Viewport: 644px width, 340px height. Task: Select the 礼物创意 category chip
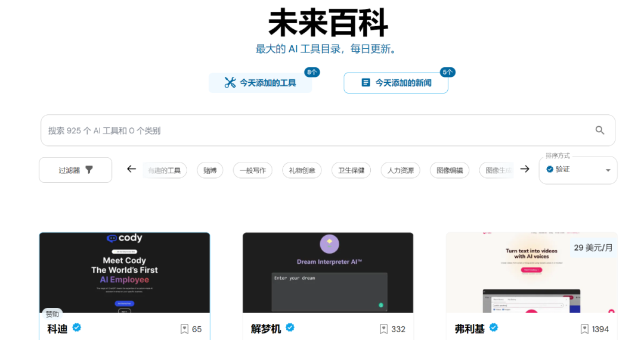pyautogui.click(x=302, y=170)
